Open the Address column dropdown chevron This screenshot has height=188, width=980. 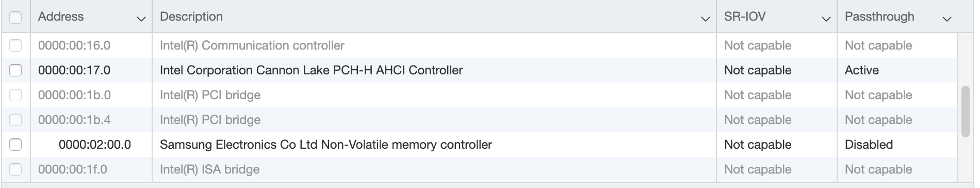tap(141, 19)
